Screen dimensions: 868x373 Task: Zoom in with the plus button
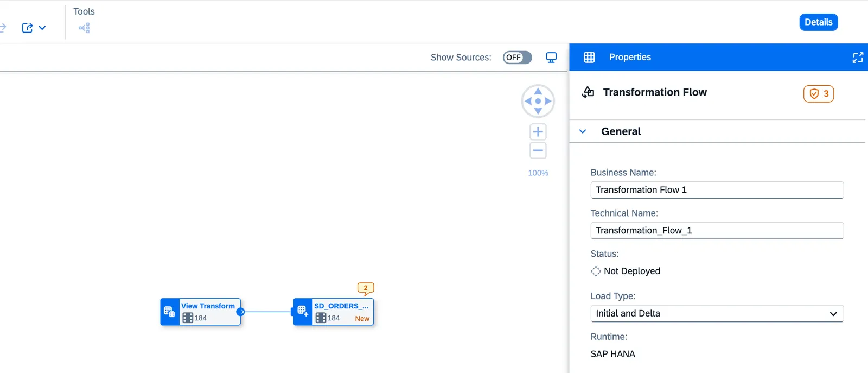pos(538,131)
